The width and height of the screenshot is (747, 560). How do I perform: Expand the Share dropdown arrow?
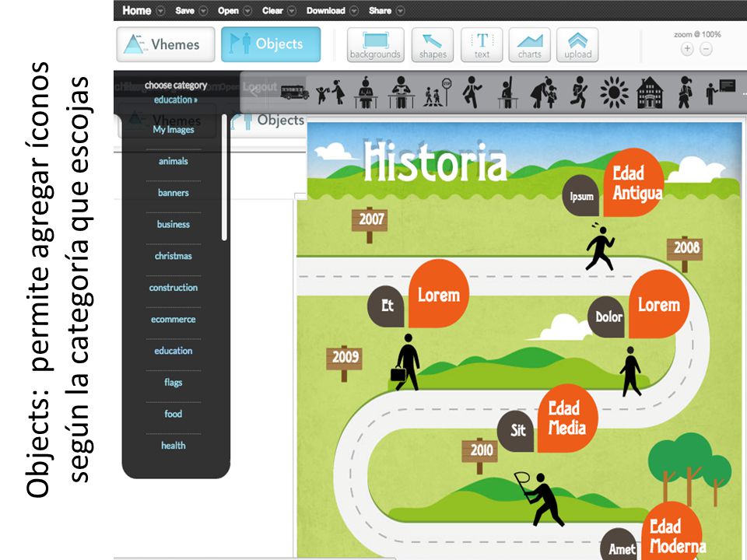click(400, 11)
